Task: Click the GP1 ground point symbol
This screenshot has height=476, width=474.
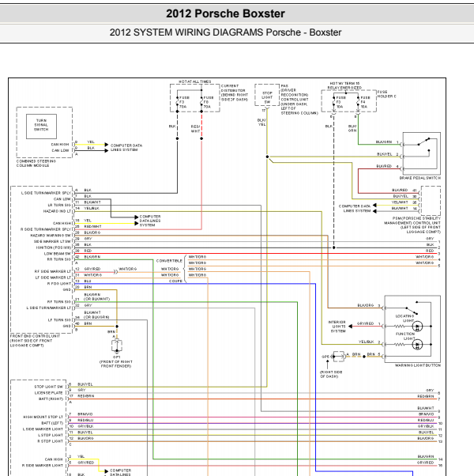Action: coord(117,346)
